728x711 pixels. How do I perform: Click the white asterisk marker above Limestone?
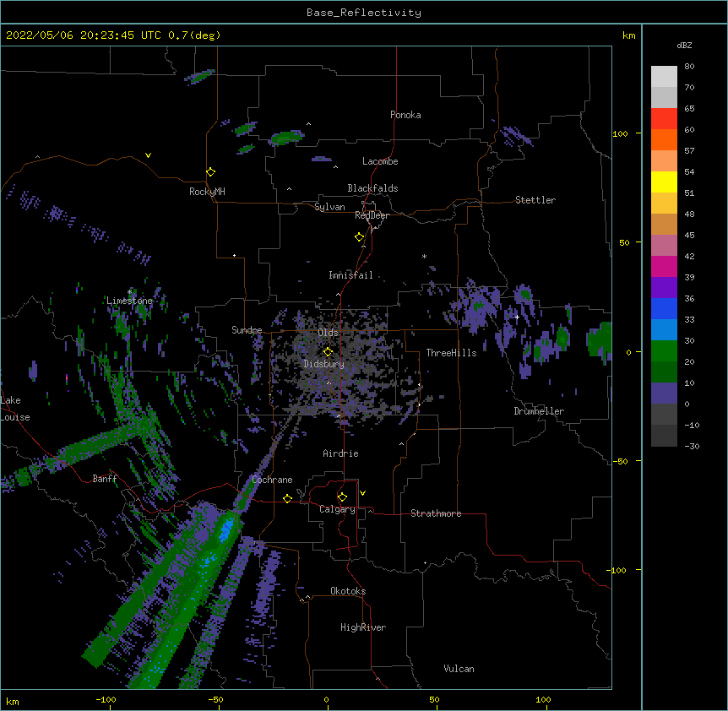(x=129, y=292)
